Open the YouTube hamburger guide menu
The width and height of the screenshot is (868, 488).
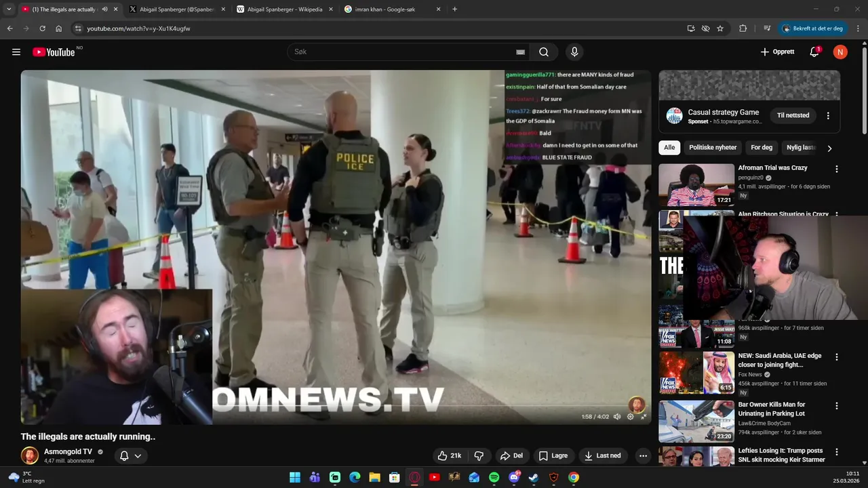click(x=16, y=52)
